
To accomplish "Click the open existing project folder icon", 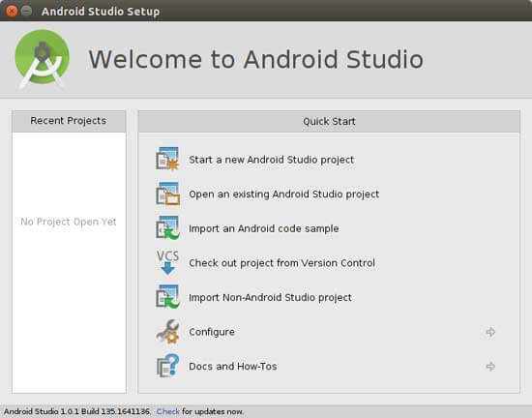I will [x=167, y=194].
